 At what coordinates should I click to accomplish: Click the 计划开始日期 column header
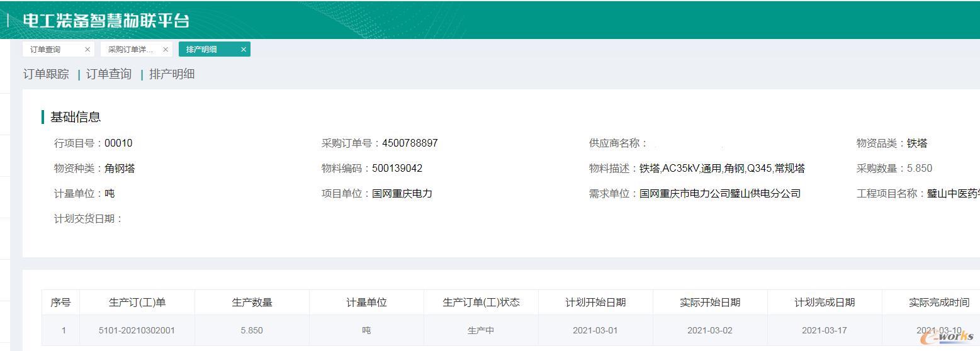[x=595, y=303]
